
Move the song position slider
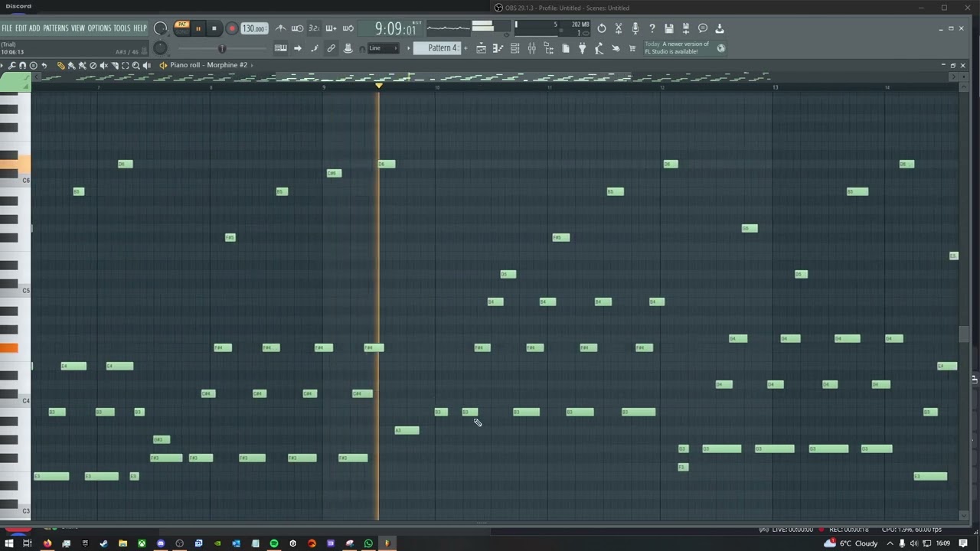click(x=222, y=48)
